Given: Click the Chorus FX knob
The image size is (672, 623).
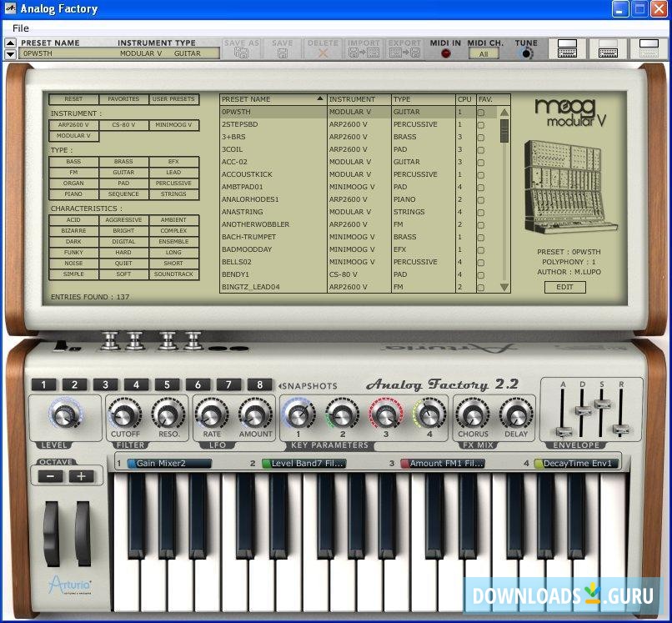Looking at the screenshot, I should coord(473,413).
